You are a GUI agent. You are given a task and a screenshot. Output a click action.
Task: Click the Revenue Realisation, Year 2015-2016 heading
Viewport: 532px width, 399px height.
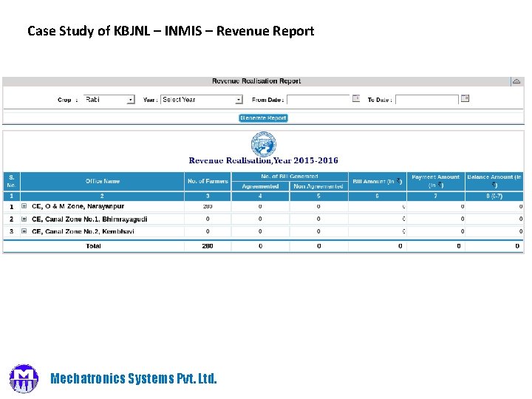tap(263, 160)
